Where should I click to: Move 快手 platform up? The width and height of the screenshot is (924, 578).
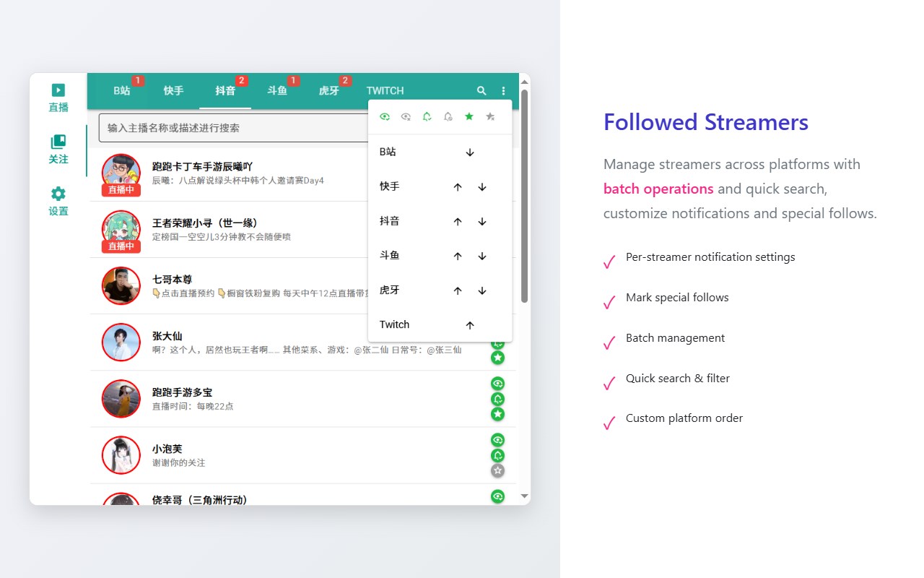point(458,187)
